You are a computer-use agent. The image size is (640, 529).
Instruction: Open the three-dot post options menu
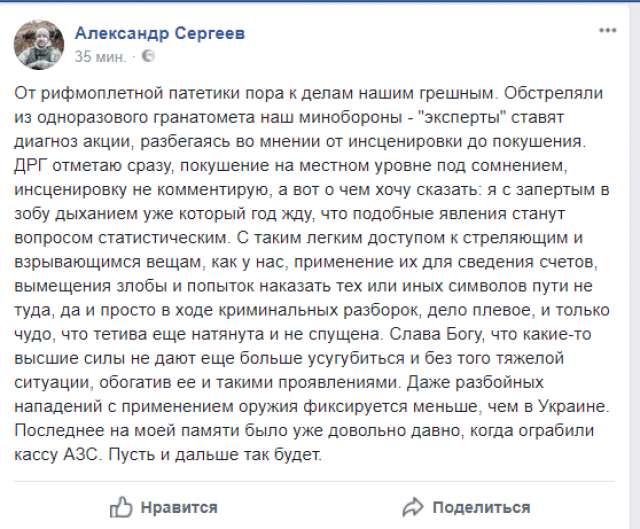click(609, 33)
